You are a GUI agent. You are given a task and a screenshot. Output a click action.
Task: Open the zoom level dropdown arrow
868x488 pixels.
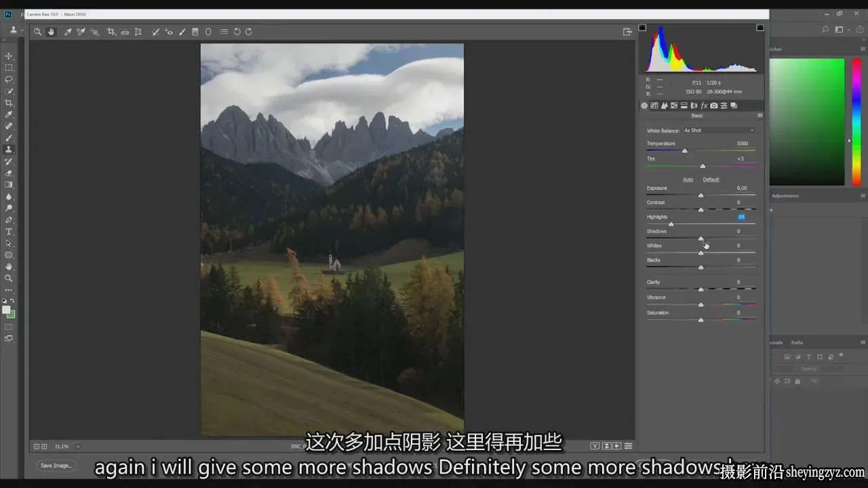78,447
